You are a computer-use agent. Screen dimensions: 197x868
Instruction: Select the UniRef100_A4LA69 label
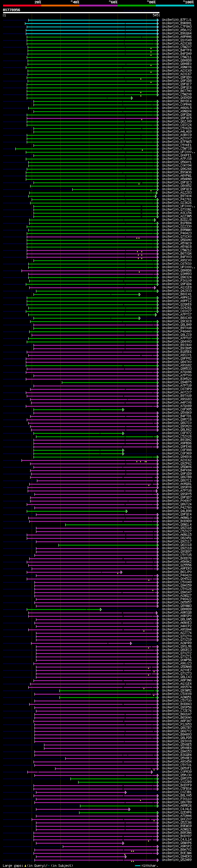point(176,132)
